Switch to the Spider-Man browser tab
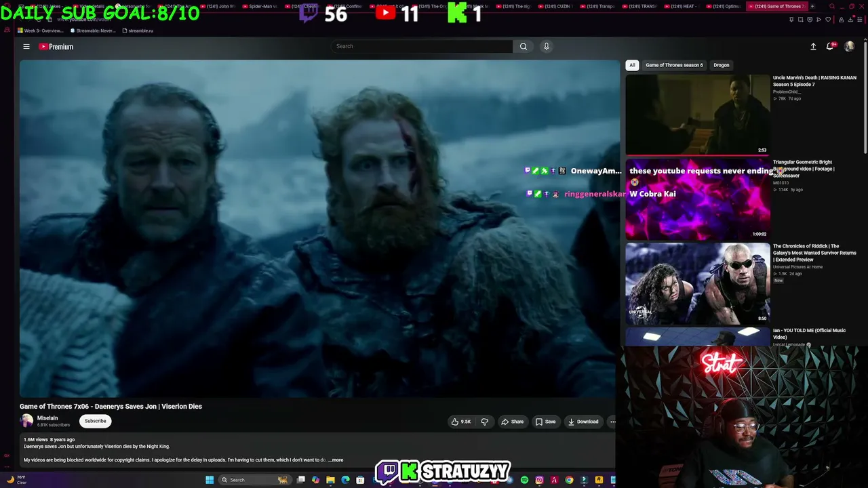This screenshot has width=868, height=488. tap(260, 6)
